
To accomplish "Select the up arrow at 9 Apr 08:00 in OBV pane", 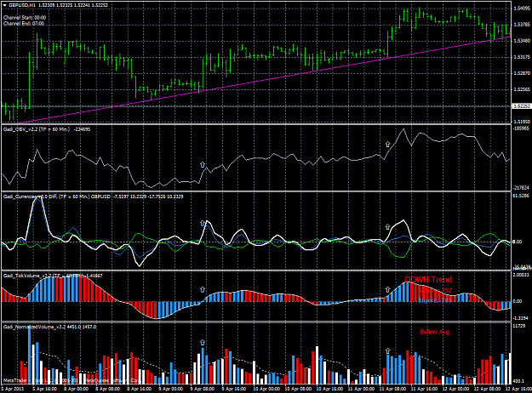I will [203, 164].
